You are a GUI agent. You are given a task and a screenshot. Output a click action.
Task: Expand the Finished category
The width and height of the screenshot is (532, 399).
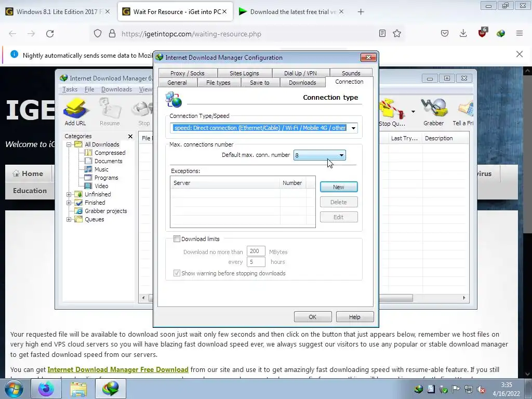69,203
